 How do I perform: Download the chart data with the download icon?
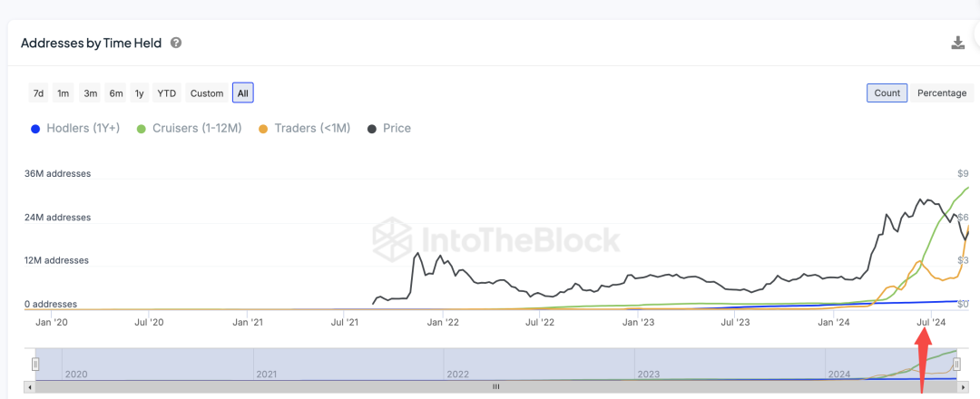pyautogui.click(x=957, y=43)
